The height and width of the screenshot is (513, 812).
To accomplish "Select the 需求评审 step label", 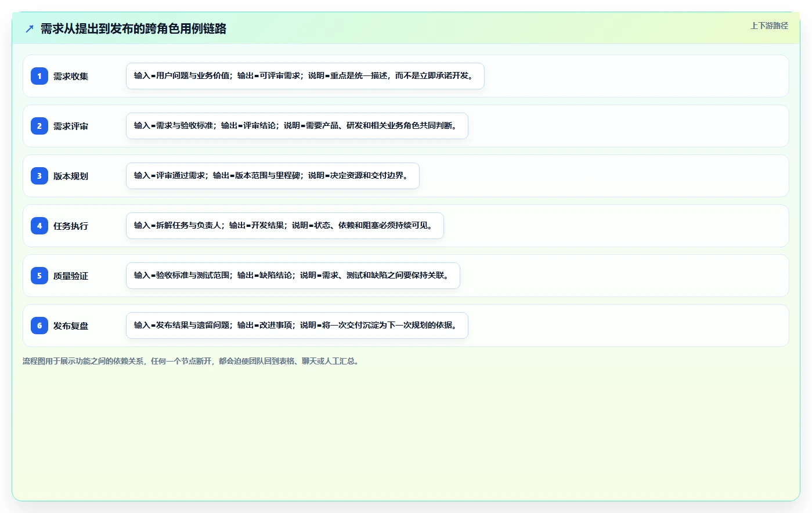I will (x=71, y=126).
